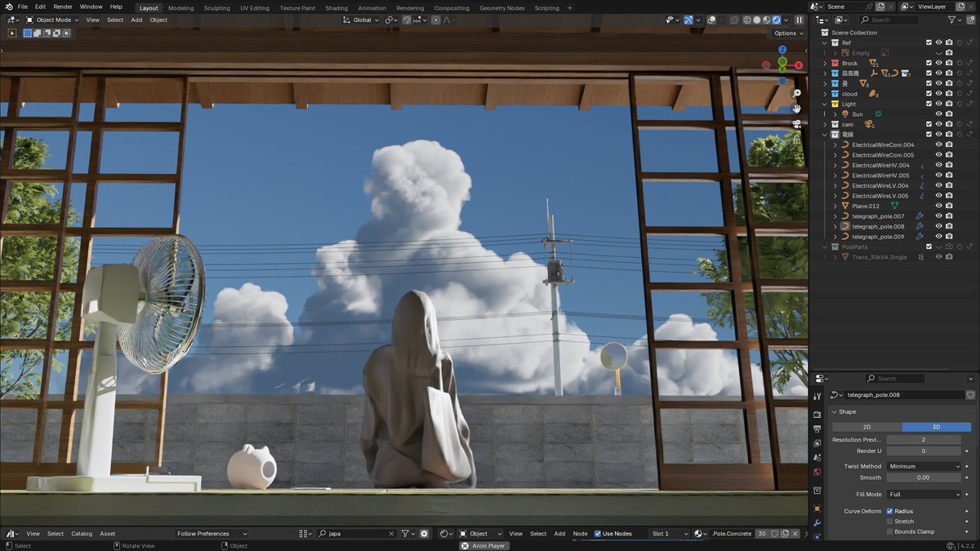Toggle show gizmo icon in header
980x551 pixels.
pos(688,20)
